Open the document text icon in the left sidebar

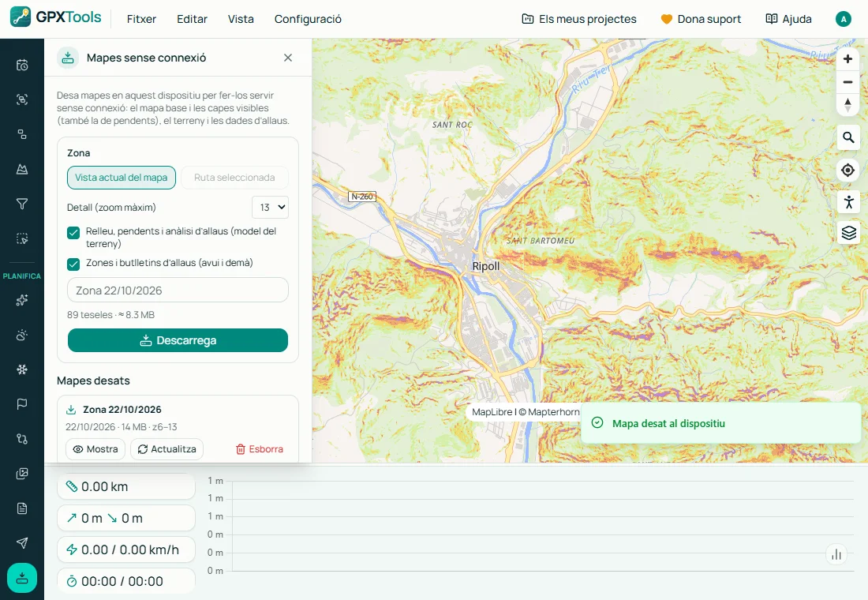(x=22, y=508)
